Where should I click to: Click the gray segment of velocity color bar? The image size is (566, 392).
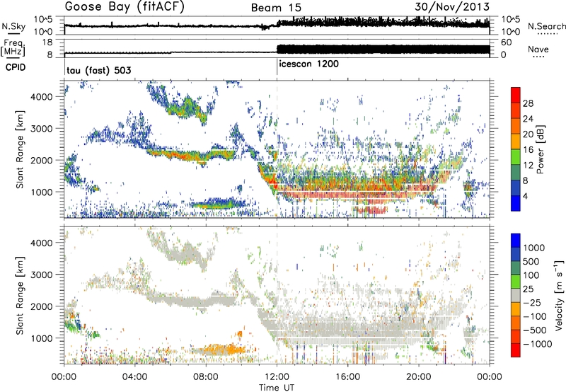[516, 295]
